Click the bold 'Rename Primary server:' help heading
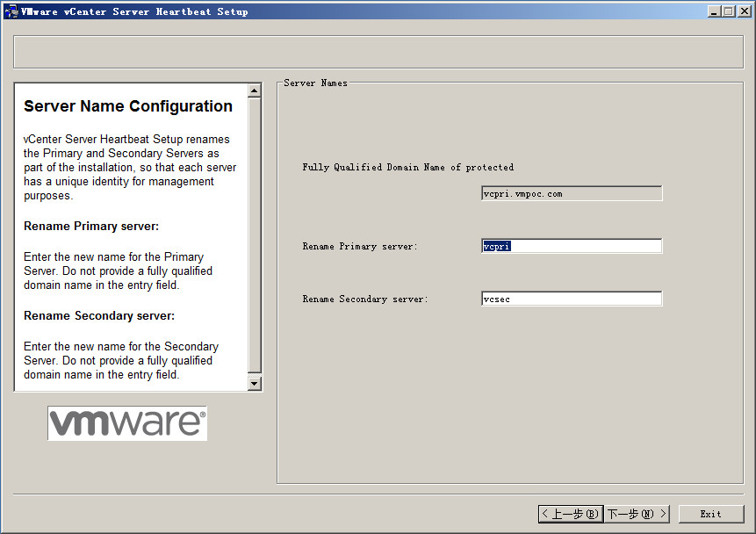 click(91, 227)
